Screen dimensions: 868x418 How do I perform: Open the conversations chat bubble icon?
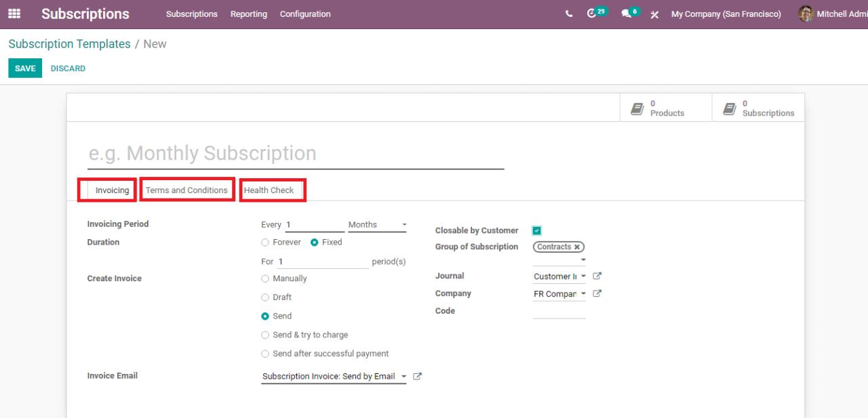click(x=627, y=14)
